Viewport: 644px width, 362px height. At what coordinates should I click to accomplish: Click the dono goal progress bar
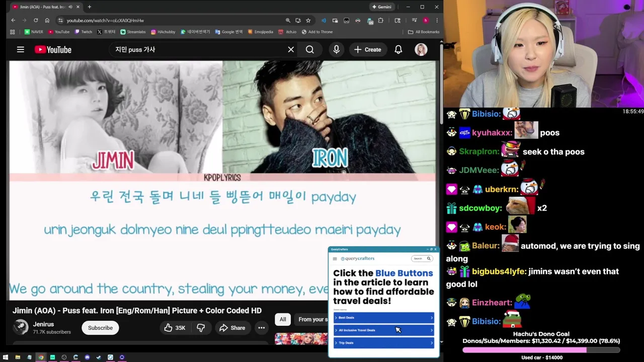[x=541, y=350]
